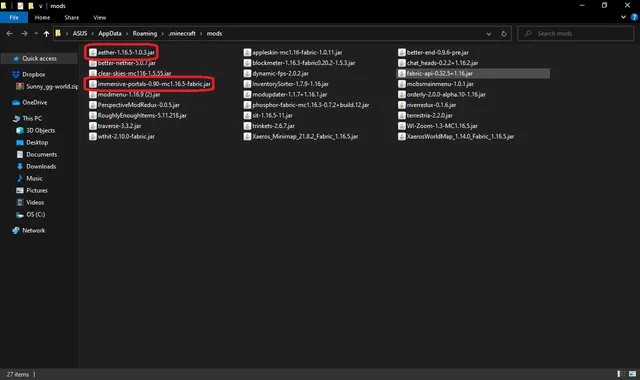Image resolution: width=640 pixels, height=380 pixels.
Task: Click AppData in the address path
Action: point(110,33)
